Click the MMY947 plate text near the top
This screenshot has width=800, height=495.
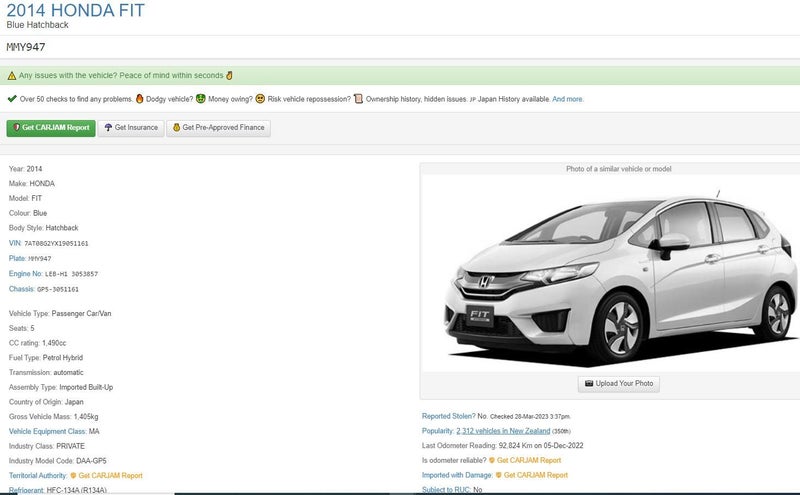pos(26,47)
